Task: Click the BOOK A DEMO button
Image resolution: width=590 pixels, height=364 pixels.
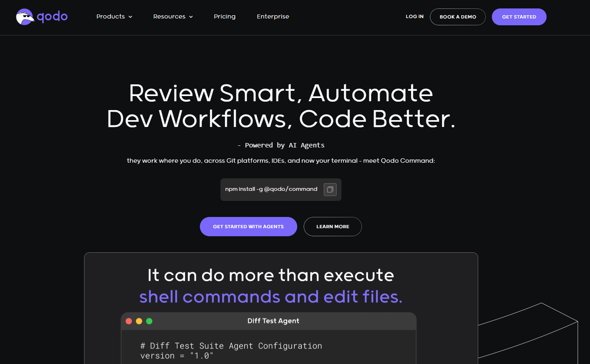Action: click(458, 17)
